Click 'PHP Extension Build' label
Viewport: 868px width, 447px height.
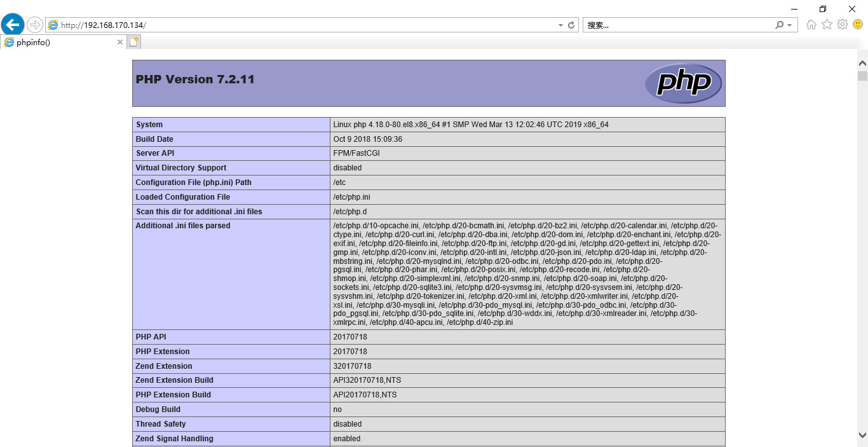pos(173,395)
